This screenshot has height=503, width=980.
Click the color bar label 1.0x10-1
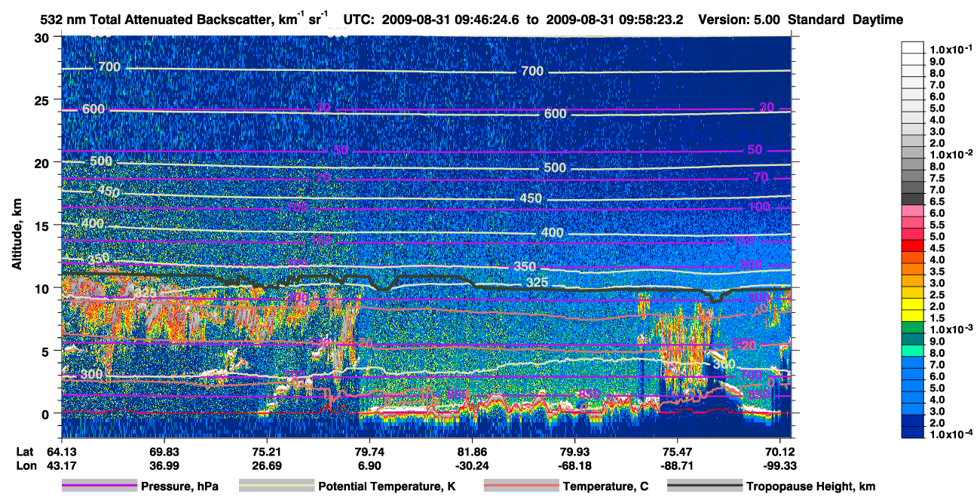click(949, 49)
